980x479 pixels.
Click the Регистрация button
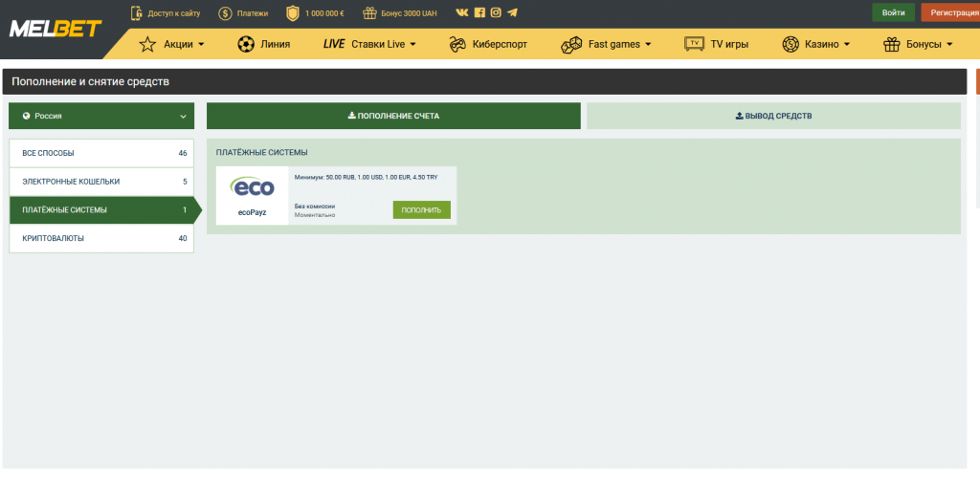point(948,12)
